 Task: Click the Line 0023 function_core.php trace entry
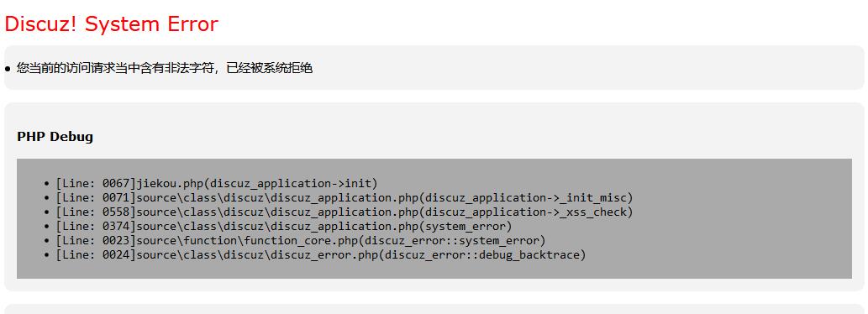[x=301, y=240]
